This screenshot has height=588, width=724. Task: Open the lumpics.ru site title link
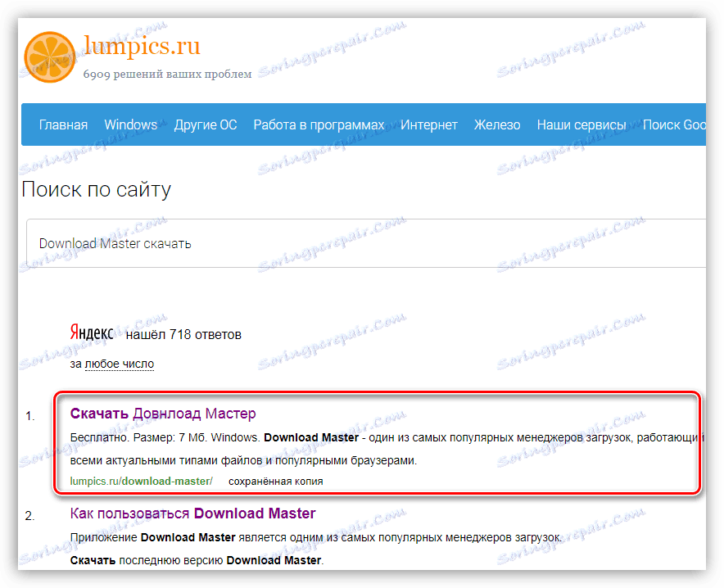coord(142,46)
